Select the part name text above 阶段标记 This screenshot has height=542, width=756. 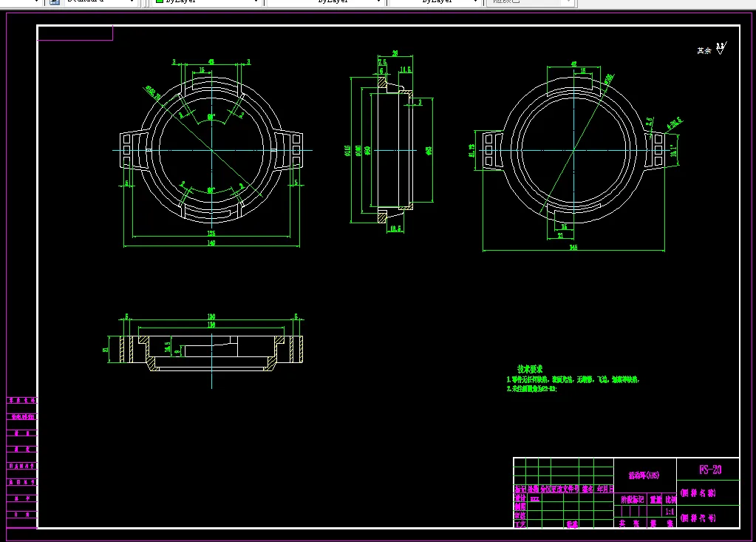tap(644, 475)
